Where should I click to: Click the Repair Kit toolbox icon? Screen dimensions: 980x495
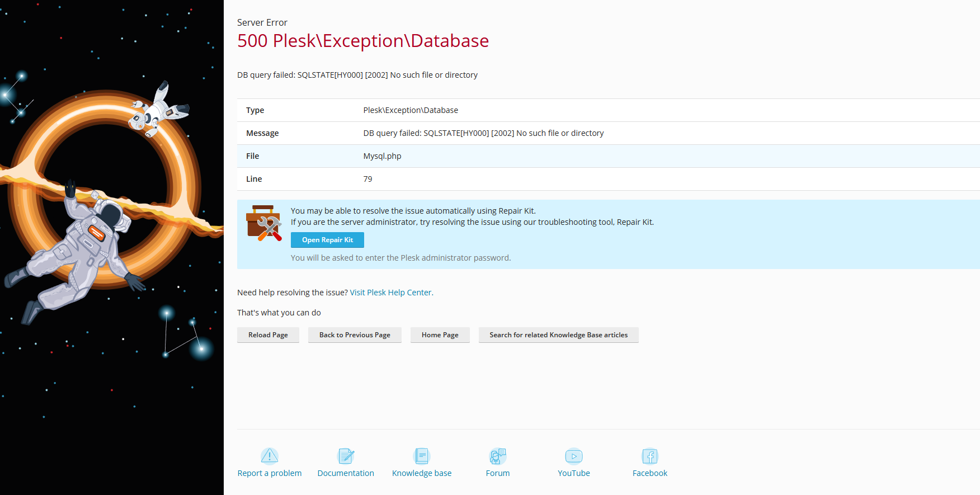click(264, 223)
